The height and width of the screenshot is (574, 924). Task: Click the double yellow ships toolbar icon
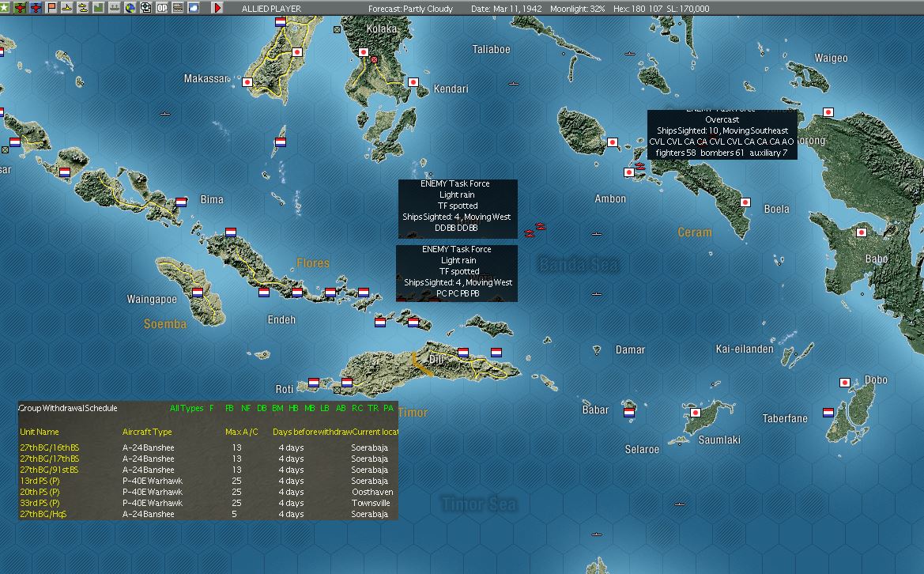tap(83, 8)
